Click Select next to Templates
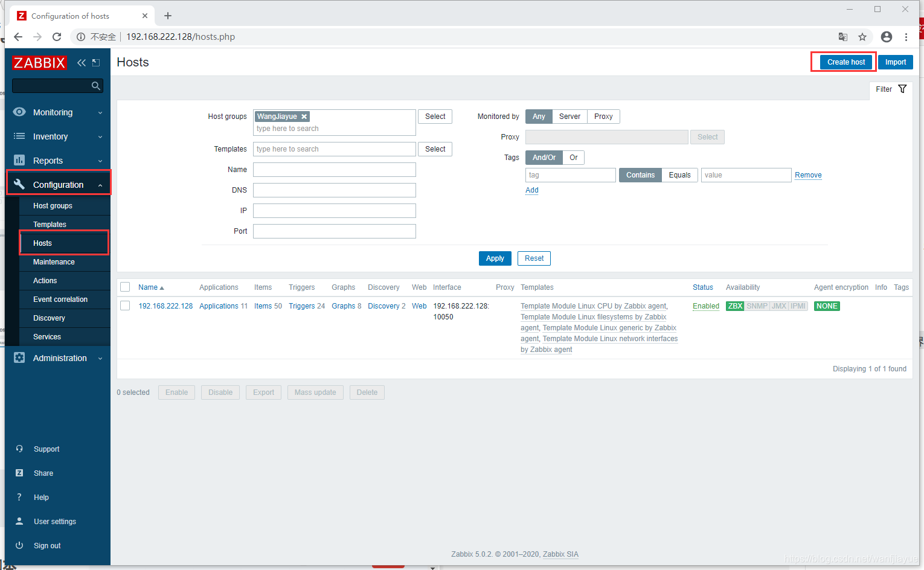This screenshot has width=924, height=570. click(435, 149)
